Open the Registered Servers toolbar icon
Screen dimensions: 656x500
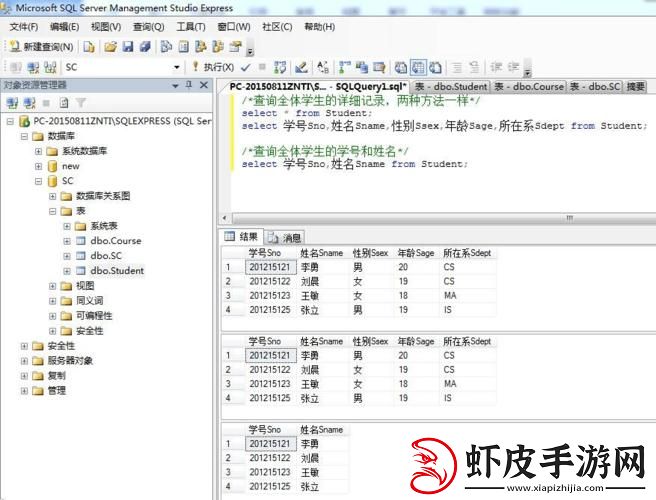pos(166,46)
